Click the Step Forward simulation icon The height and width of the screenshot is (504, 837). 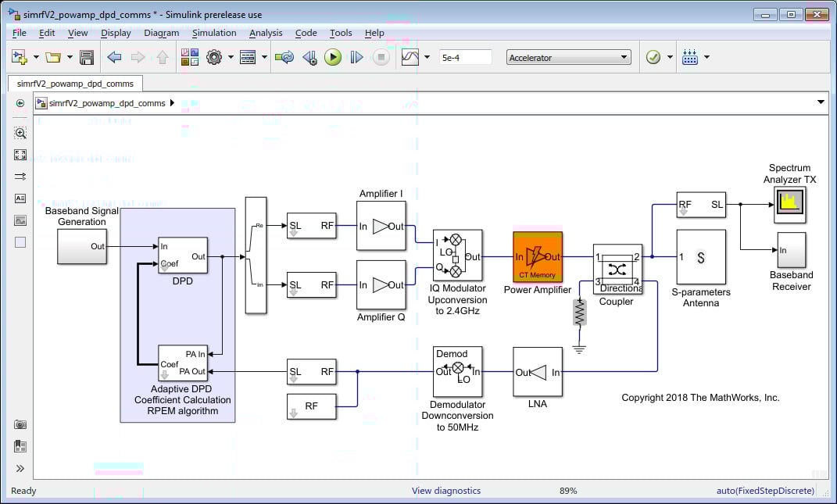[x=356, y=56]
